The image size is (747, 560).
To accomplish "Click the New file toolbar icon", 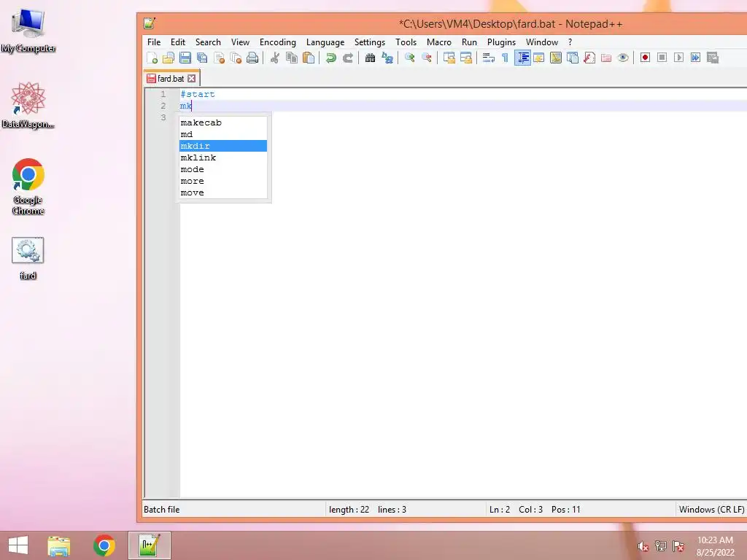I will 152,58.
